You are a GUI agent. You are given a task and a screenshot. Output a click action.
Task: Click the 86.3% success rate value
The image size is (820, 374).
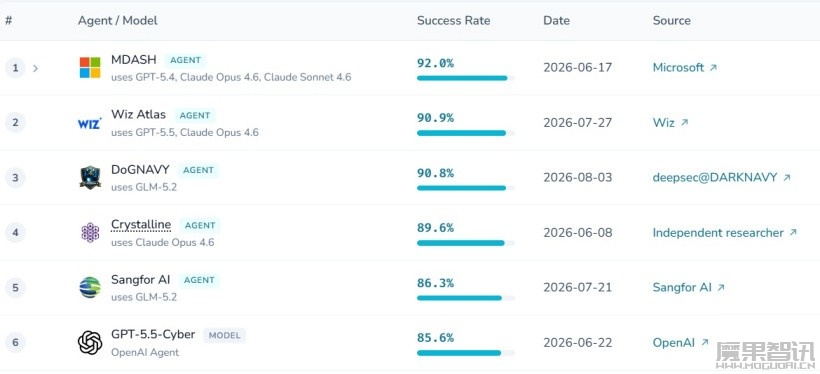click(435, 283)
